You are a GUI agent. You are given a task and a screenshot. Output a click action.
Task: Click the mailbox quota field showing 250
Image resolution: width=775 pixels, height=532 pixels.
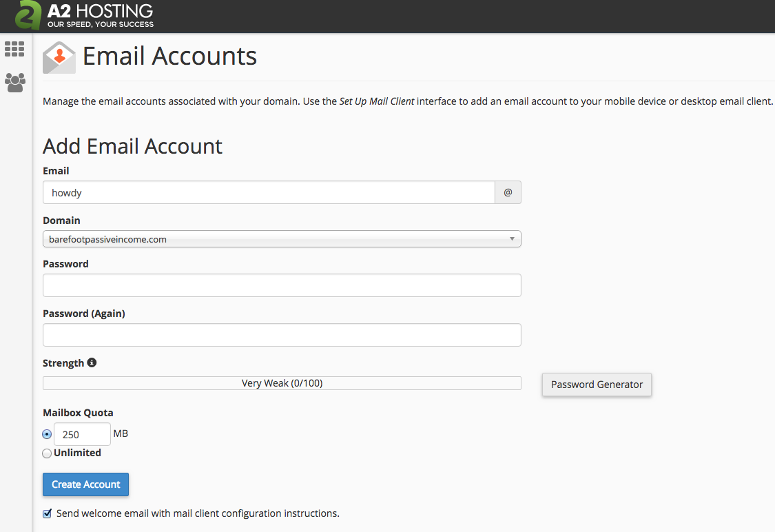pos(82,435)
